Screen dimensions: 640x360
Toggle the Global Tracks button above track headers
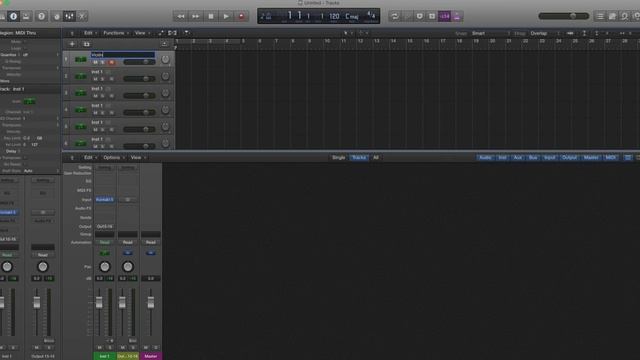point(164,44)
